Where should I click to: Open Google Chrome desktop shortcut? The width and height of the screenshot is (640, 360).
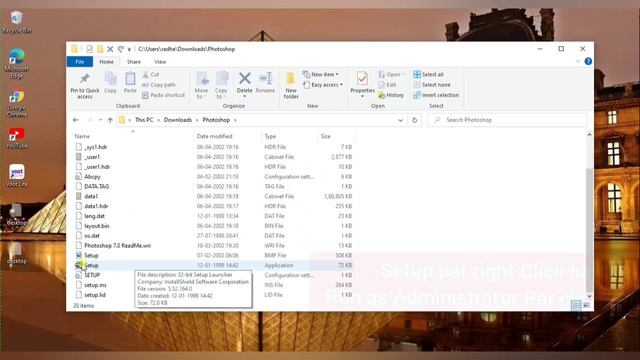16,103
